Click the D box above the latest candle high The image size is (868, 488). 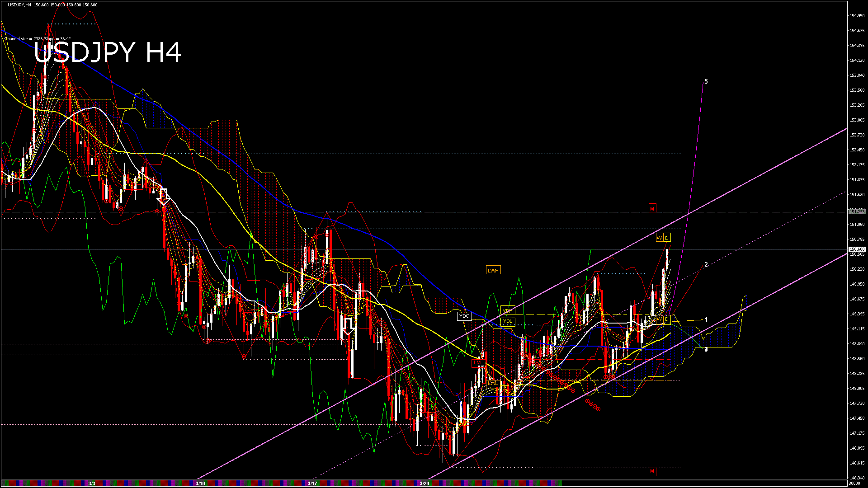tap(667, 238)
